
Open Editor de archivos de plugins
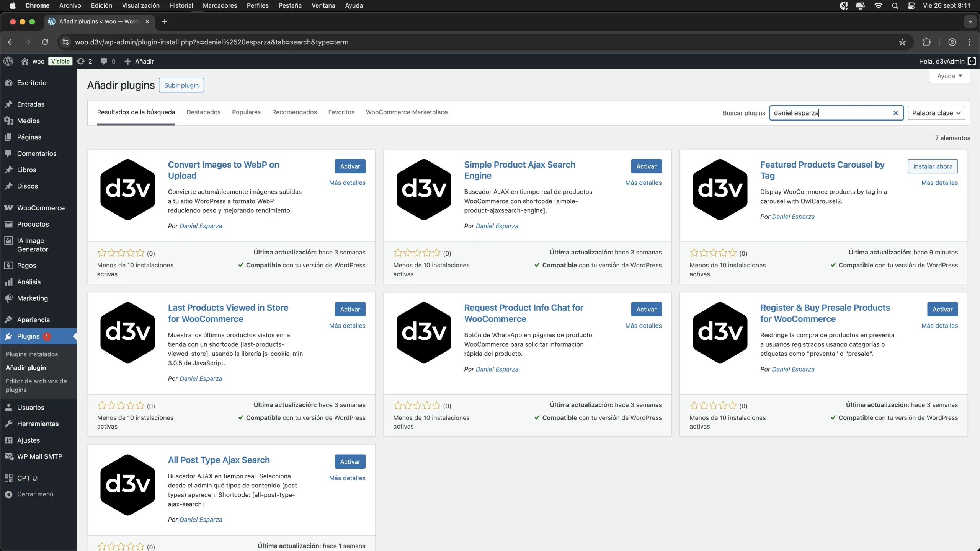36,385
